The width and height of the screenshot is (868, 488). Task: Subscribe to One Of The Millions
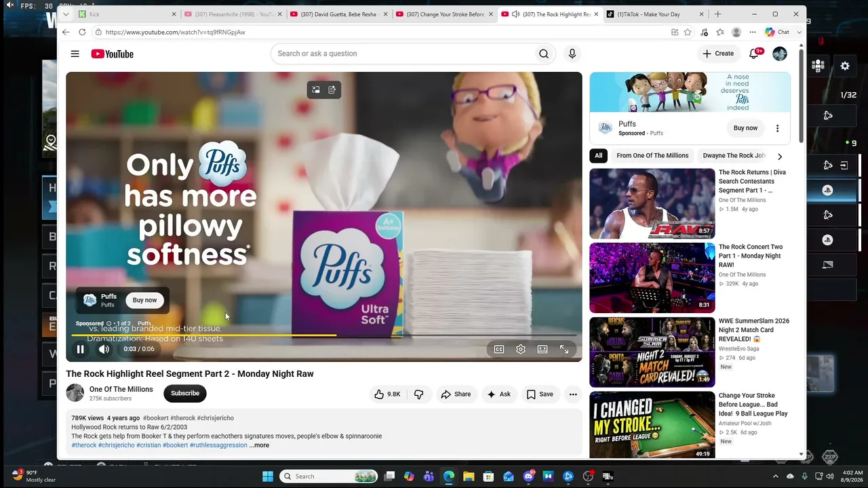click(185, 393)
